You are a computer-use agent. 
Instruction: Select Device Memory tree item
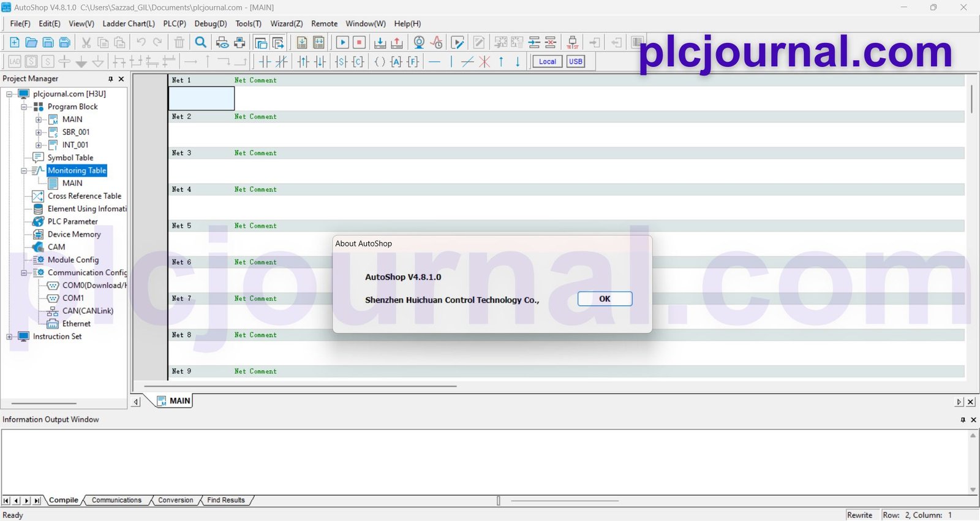74,234
